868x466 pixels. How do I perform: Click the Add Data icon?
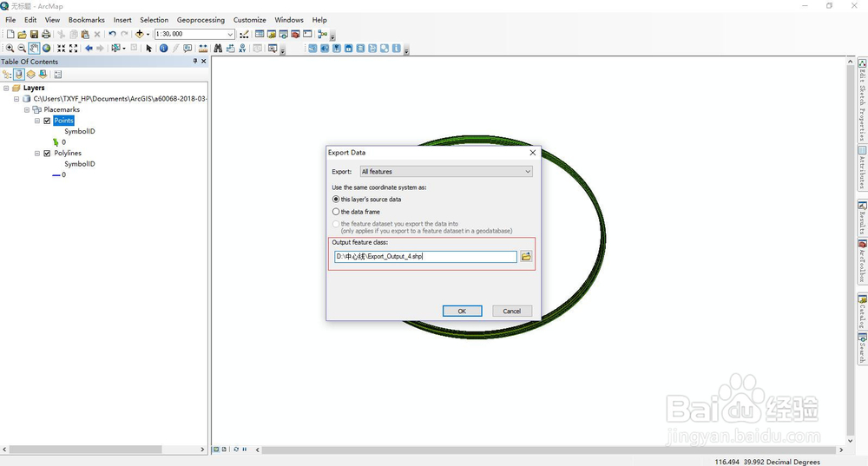click(140, 35)
